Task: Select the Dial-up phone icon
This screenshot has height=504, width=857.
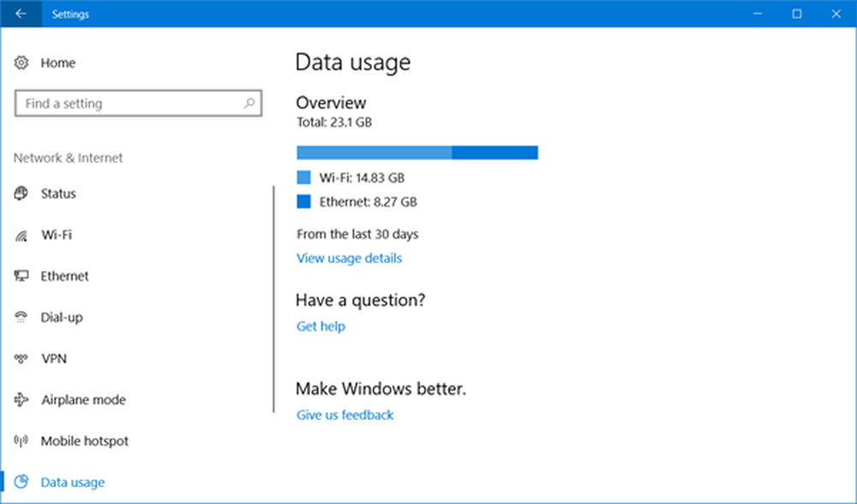Action: (x=22, y=317)
